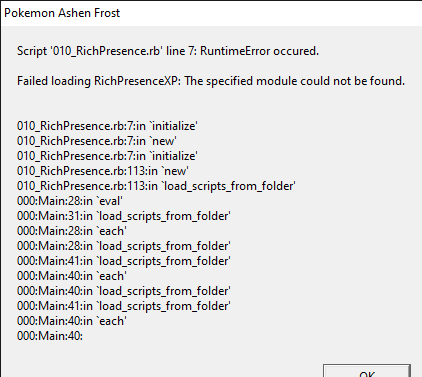Image resolution: width=422 pixels, height=377 pixels.
Task: Select the 000:Main:28:in `each' line
Action: click(x=72, y=231)
